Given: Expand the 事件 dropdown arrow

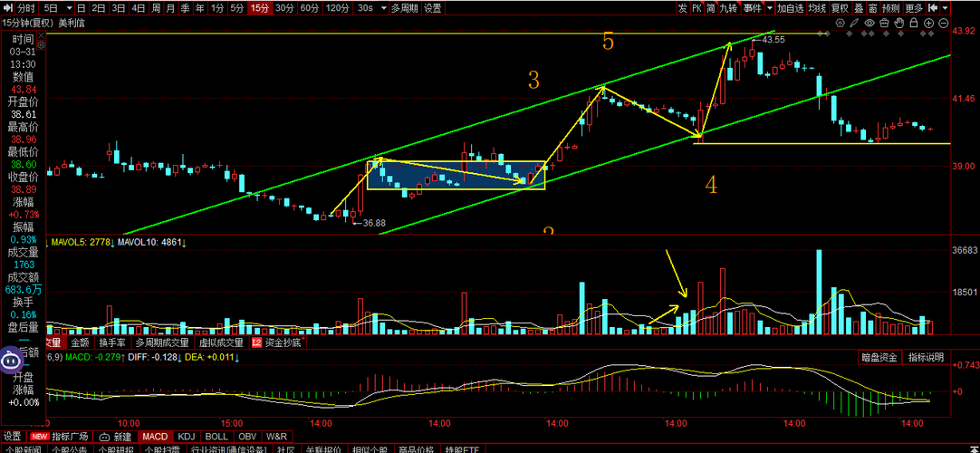Looking at the screenshot, I should [770, 8].
